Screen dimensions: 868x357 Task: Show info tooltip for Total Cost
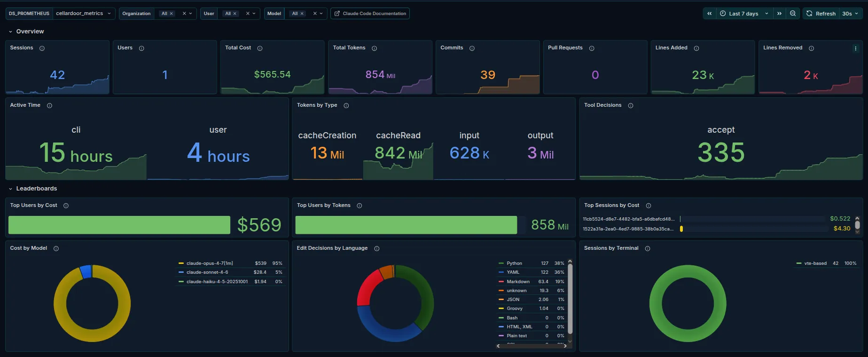point(260,48)
